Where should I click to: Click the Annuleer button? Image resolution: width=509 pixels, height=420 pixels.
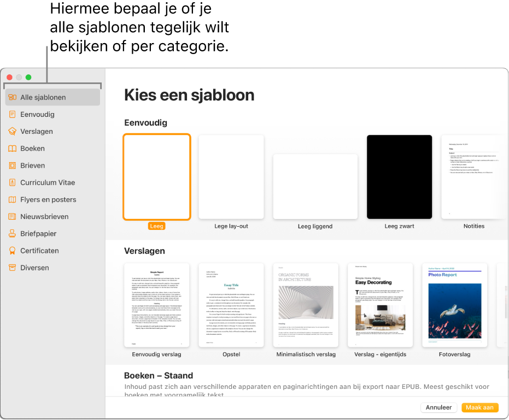[x=439, y=407]
